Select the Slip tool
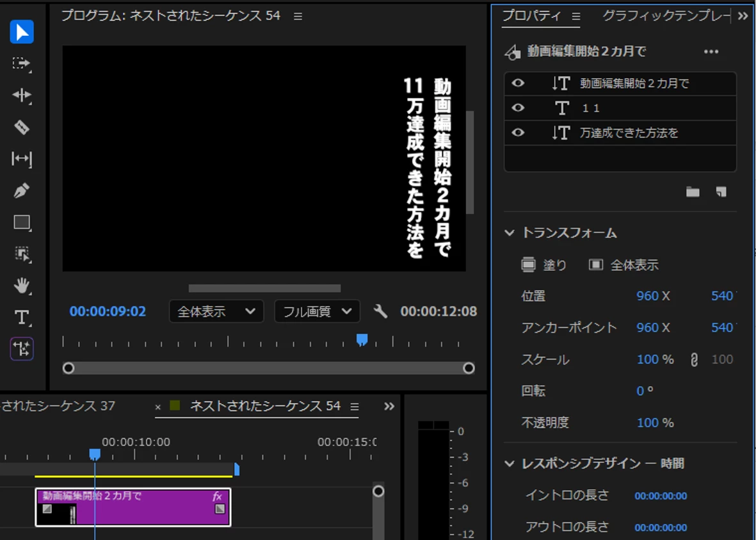The width and height of the screenshot is (756, 540). point(22,159)
